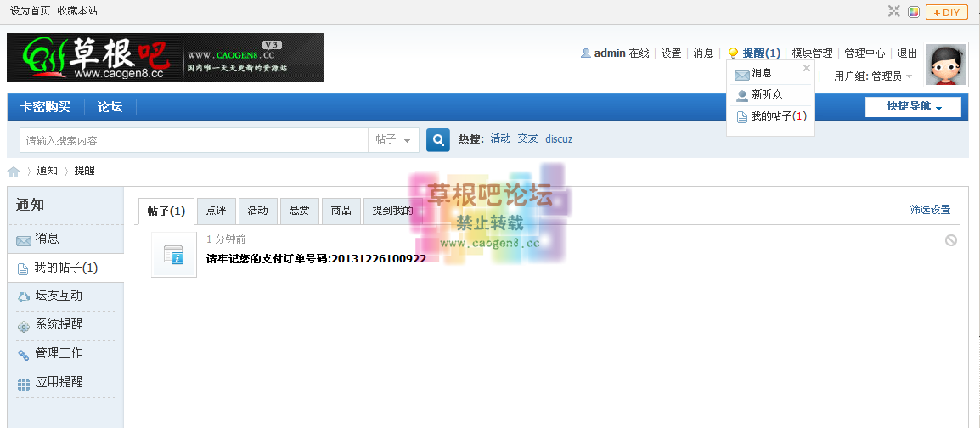Open 系统提醒 in the sidebar
The image size is (980, 428).
(59, 325)
